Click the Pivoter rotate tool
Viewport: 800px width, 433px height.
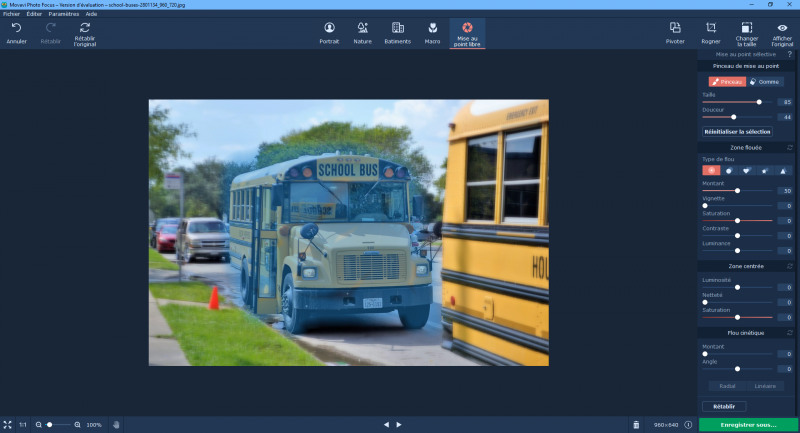(675, 32)
